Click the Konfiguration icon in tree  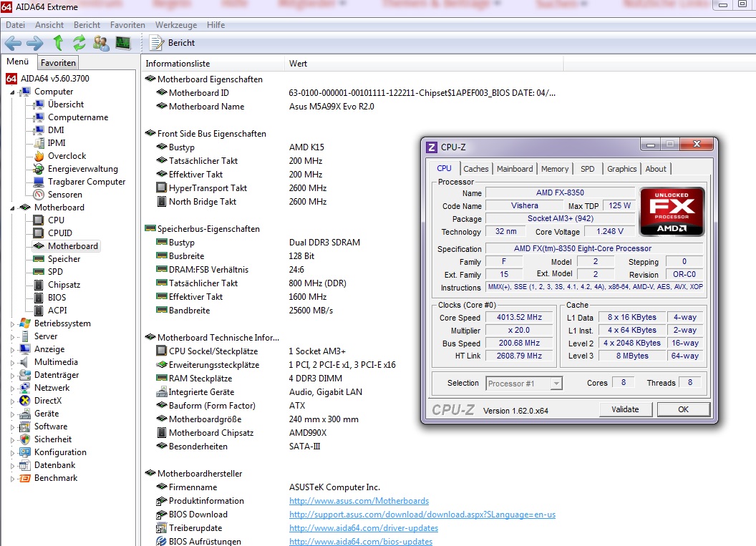pyautogui.click(x=24, y=452)
